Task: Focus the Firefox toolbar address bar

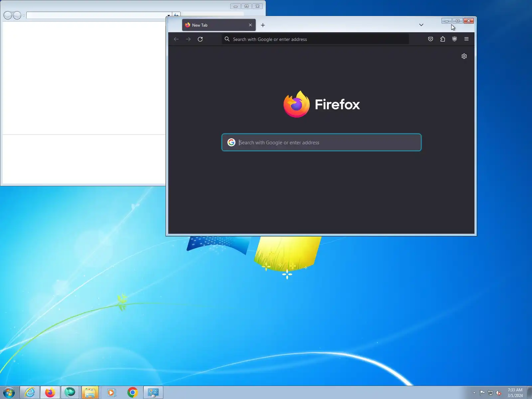Action: click(x=316, y=39)
